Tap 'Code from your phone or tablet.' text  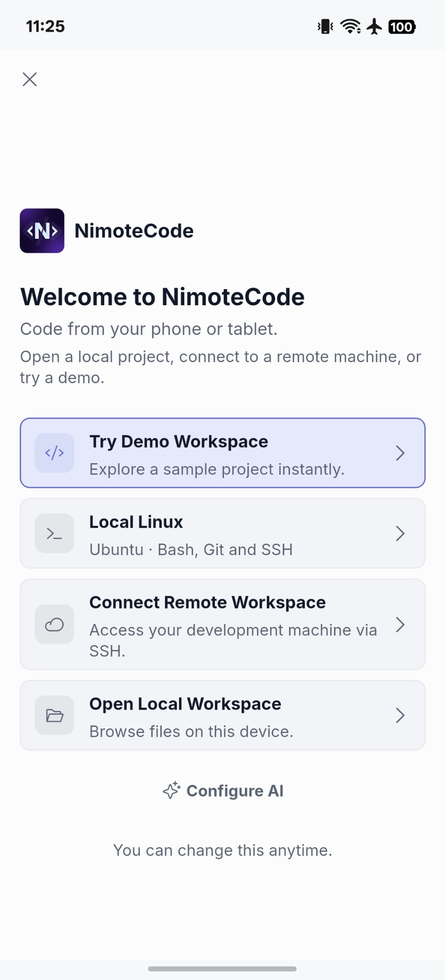[x=149, y=329]
